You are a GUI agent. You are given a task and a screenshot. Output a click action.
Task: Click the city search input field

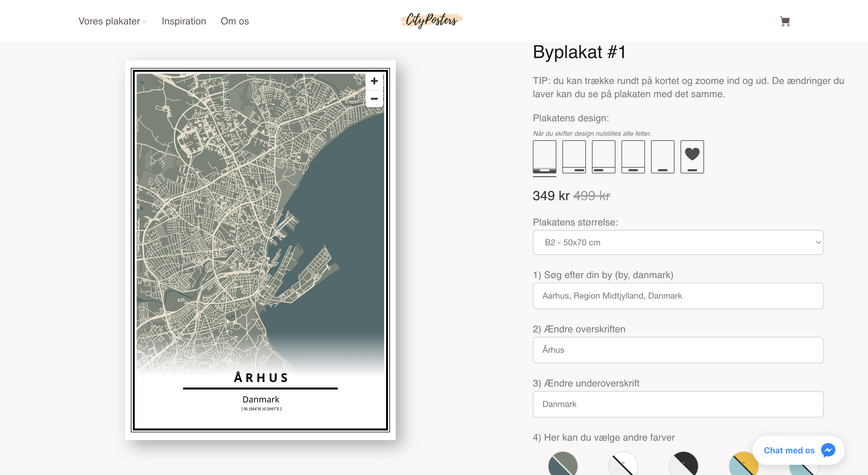678,296
